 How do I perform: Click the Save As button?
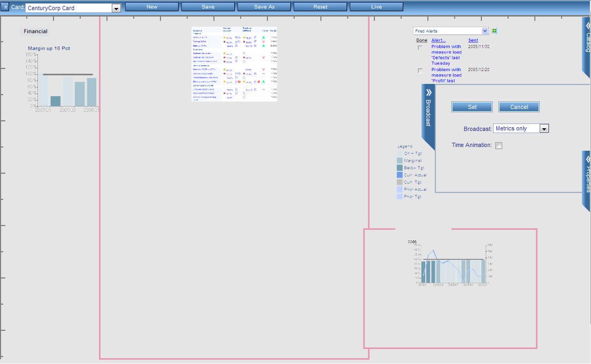pyautogui.click(x=264, y=7)
